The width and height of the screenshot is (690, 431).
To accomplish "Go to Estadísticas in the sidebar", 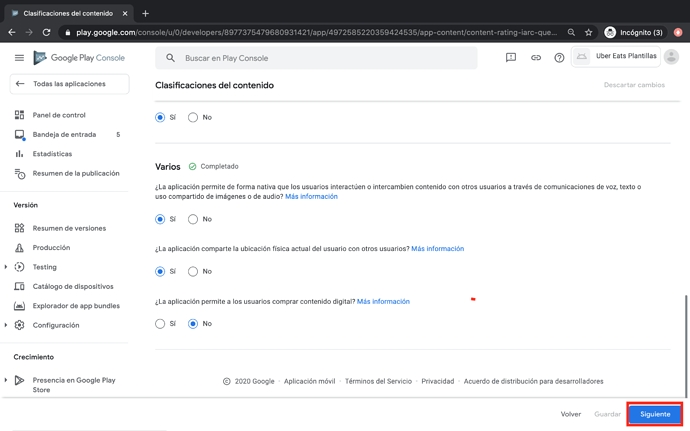I will click(52, 154).
